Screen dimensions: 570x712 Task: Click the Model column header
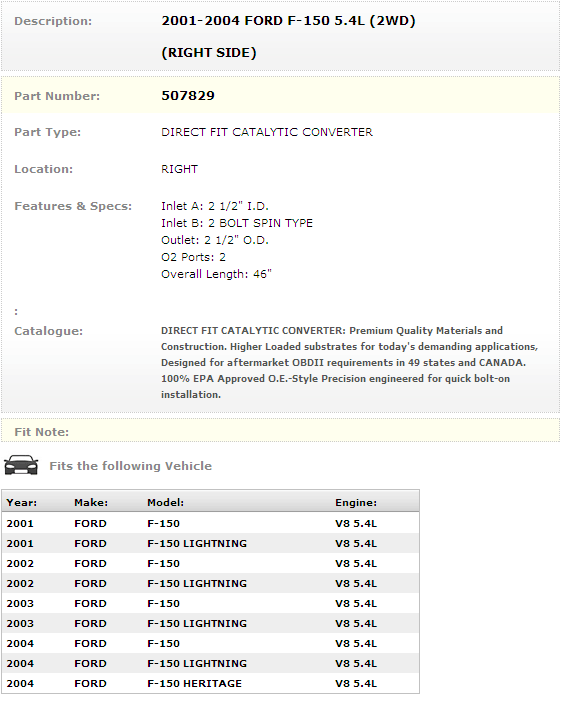(165, 503)
